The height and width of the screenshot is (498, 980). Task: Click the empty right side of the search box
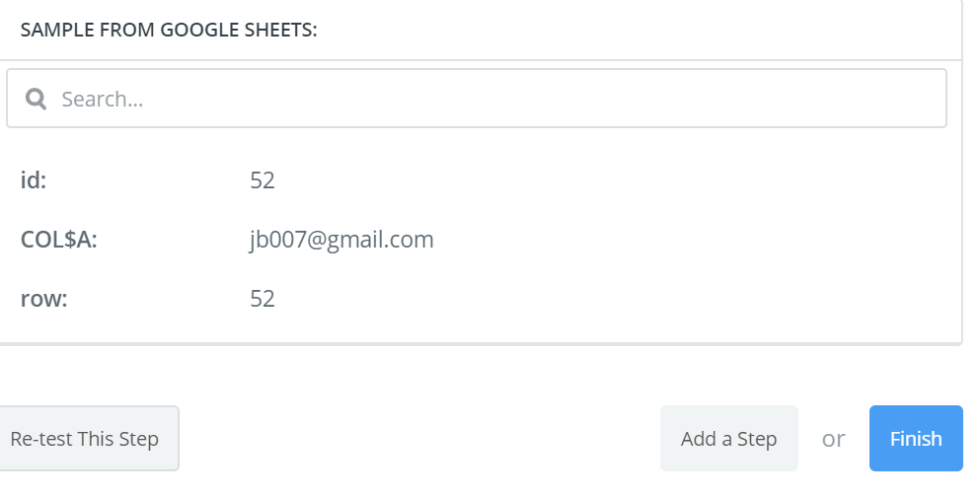point(688,98)
